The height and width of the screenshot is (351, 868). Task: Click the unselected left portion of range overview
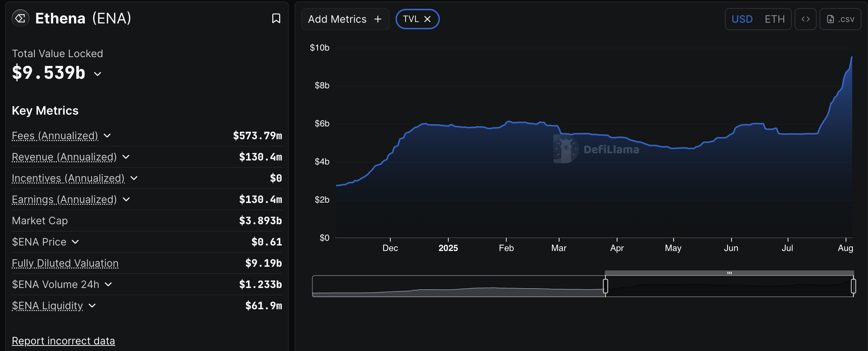[x=459, y=286]
